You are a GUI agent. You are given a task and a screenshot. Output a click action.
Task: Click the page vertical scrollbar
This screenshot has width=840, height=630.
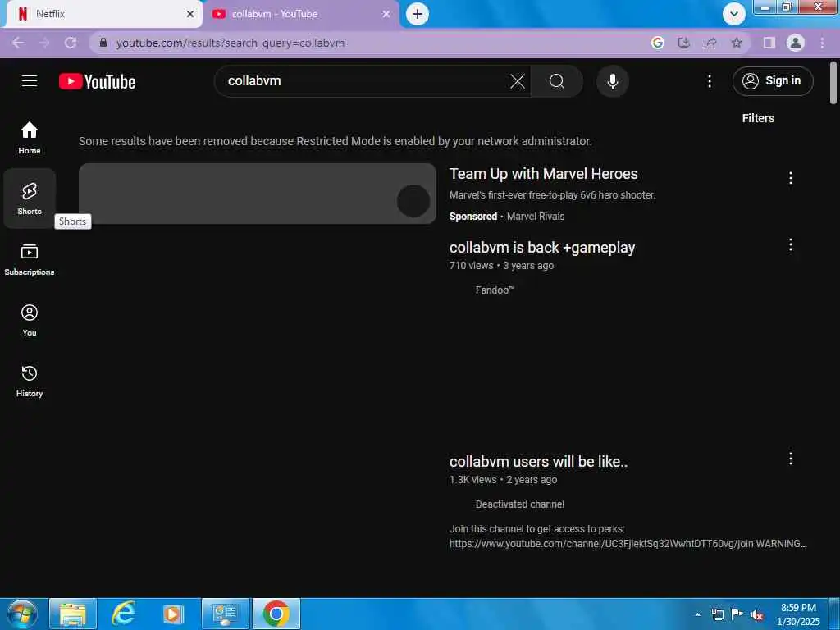(833, 83)
